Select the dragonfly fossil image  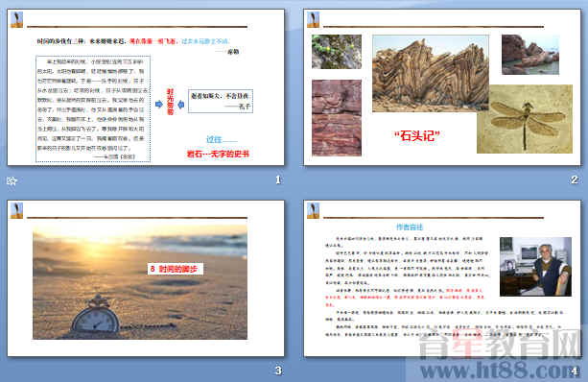[x=525, y=119]
